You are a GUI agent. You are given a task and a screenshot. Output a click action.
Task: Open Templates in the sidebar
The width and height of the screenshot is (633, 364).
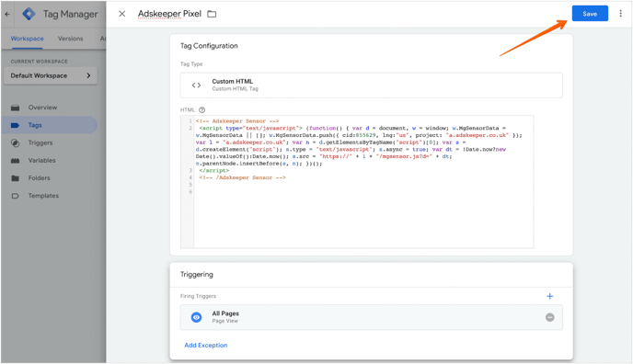pyautogui.click(x=43, y=196)
